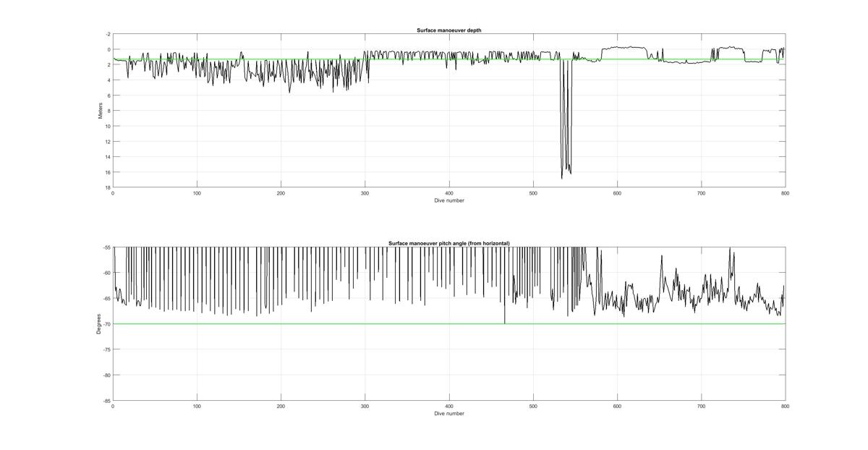Click the "-70" tick on the Degrees axis
The height and width of the screenshot is (450, 868).
pyautogui.click(x=107, y=324)
